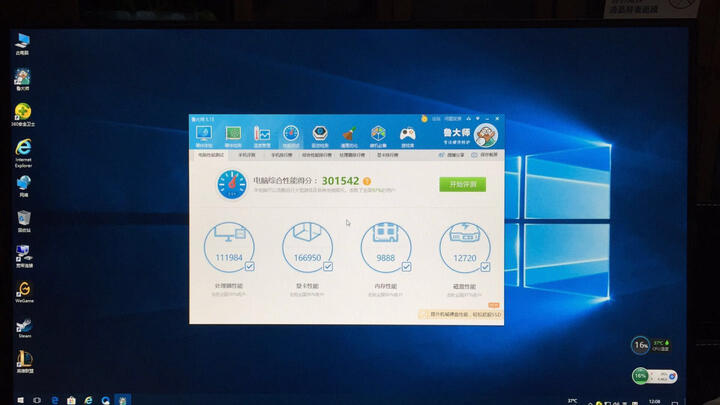Click the Lu Master icon on the taskbar

123,400
